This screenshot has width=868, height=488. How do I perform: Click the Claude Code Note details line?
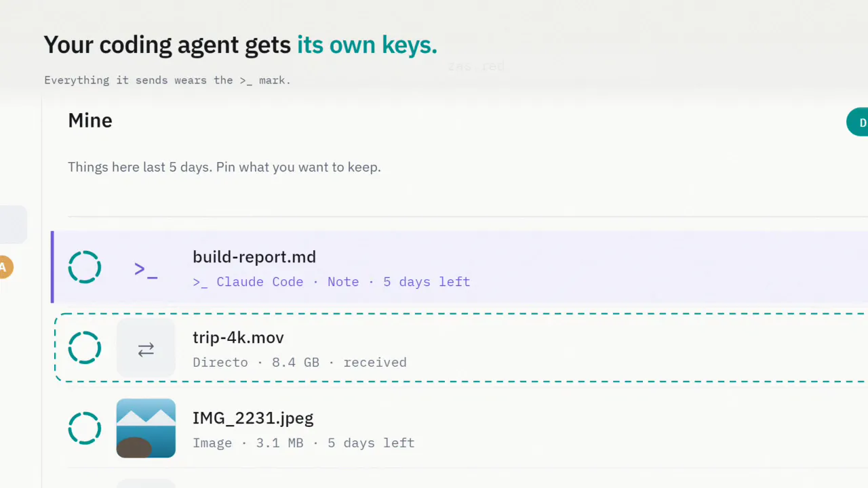[x=332, y=282]
